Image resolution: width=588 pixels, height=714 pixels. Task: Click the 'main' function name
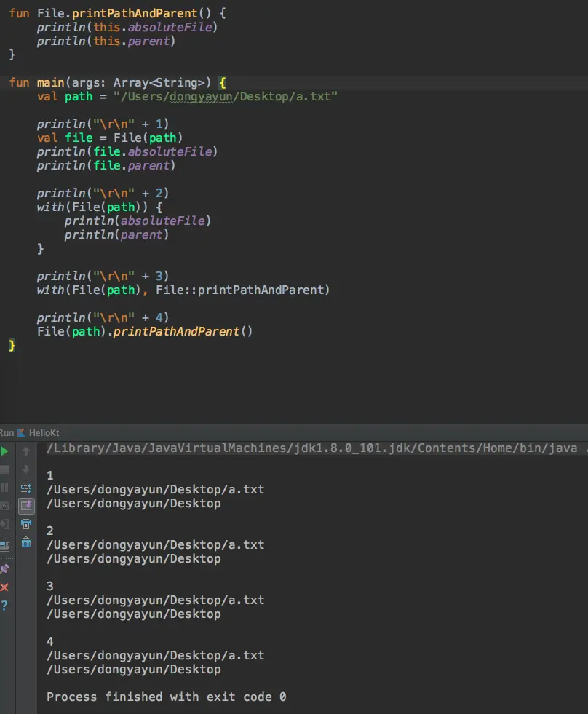pos(50,82)
